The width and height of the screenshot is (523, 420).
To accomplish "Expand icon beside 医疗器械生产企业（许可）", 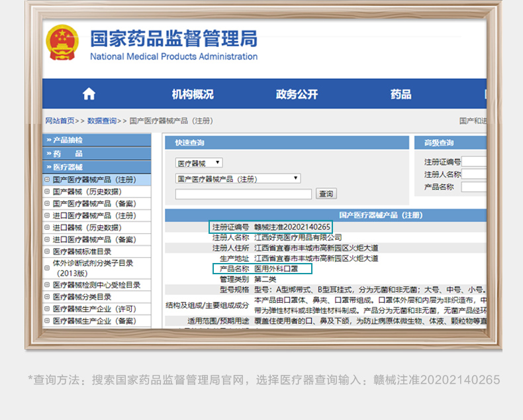I will pos(47,309).
